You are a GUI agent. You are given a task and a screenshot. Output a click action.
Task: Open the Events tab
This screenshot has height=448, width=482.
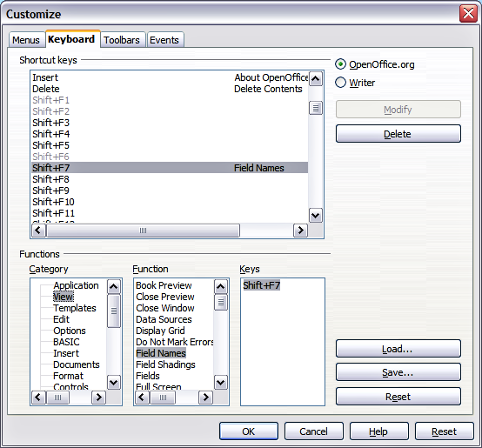click(x=164, y=40)
